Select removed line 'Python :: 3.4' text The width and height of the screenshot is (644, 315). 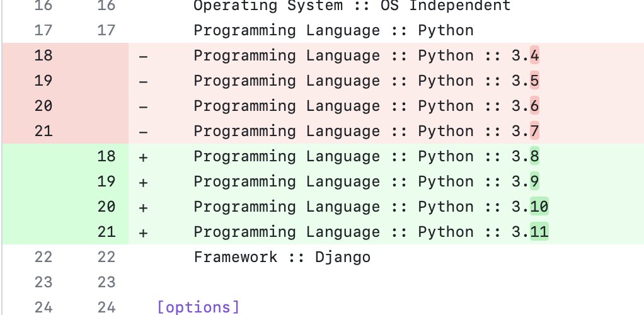(478, 55)
